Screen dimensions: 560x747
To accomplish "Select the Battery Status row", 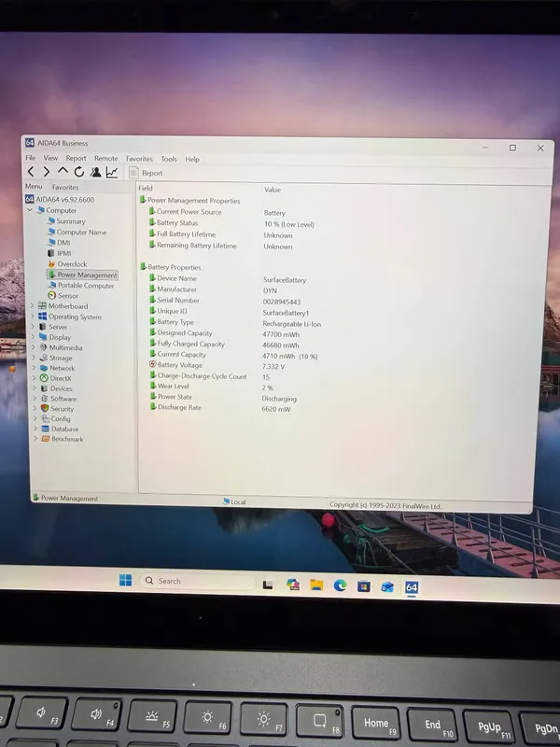I will coord(231,223).
